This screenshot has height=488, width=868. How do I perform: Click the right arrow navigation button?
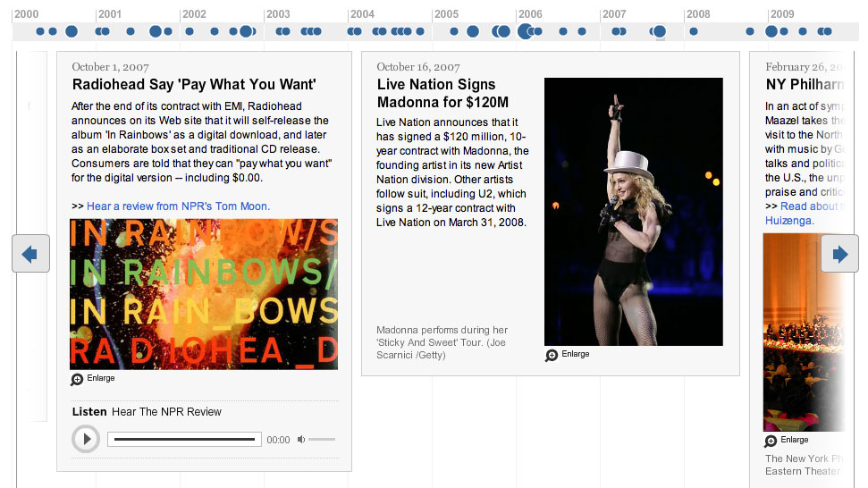(839, 254)
